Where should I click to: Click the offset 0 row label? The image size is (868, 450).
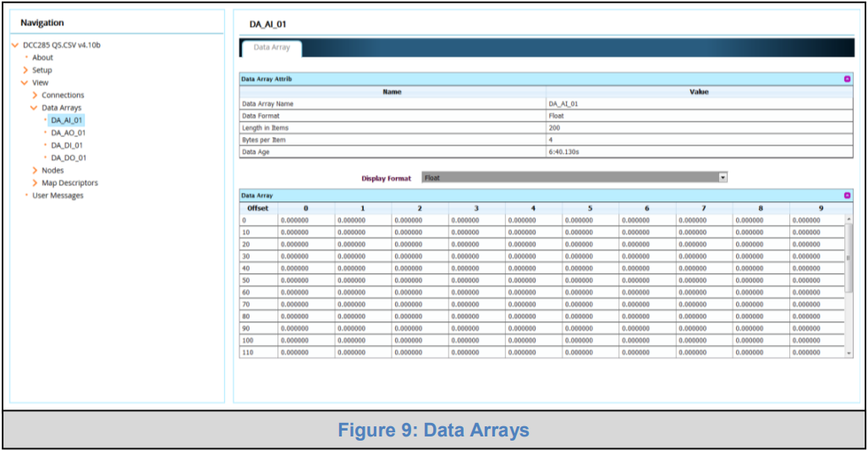tap(244, 220)
